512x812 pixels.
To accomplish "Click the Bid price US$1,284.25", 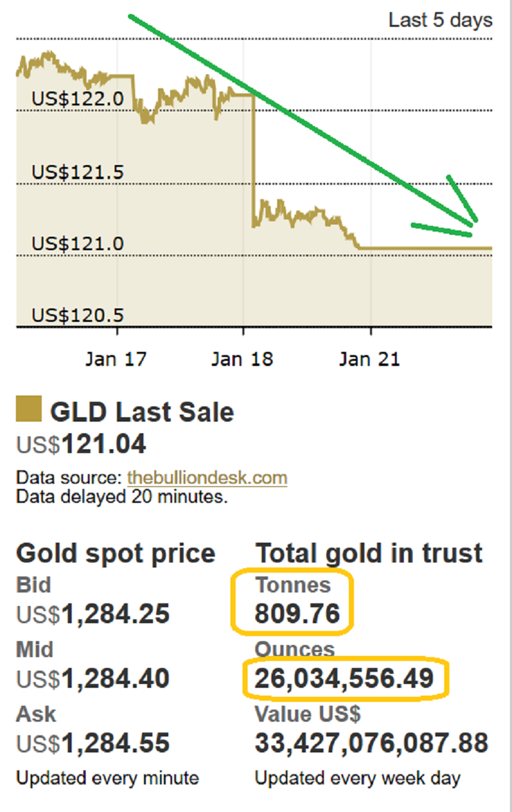I will 93,614.
